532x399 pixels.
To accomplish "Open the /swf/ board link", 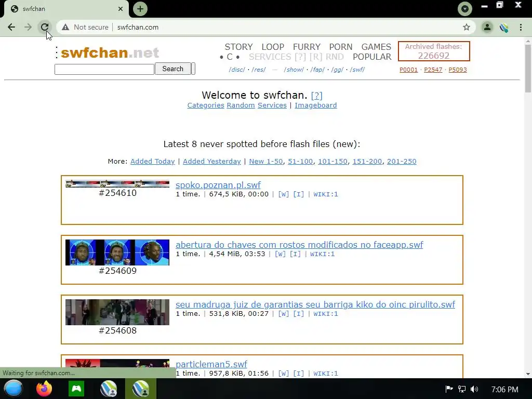I will pyautogui.click(x=357, y=70).
